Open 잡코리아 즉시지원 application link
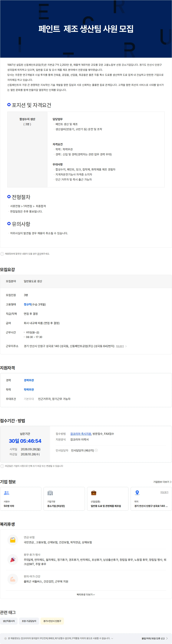 (x=81, y=434)
